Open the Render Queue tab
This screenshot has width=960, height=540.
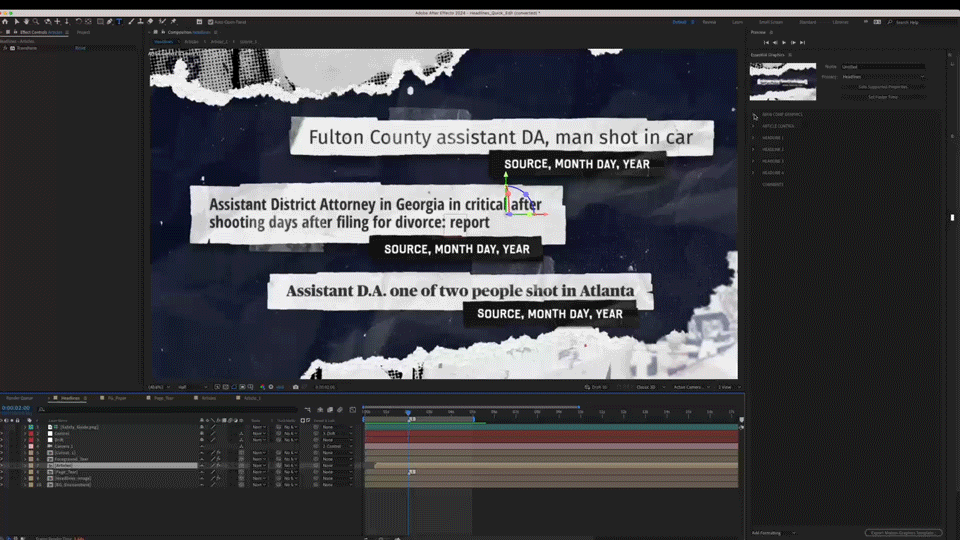(20, 398)
